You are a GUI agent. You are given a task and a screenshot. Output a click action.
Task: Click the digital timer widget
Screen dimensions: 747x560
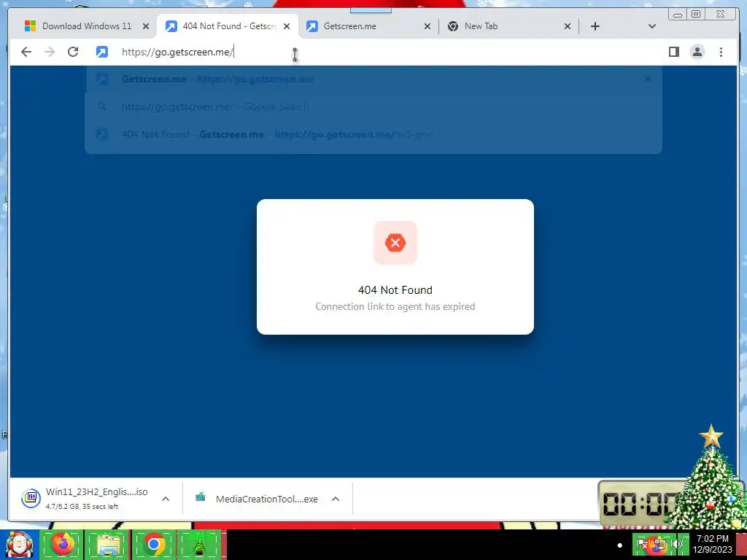pos(638,503)
